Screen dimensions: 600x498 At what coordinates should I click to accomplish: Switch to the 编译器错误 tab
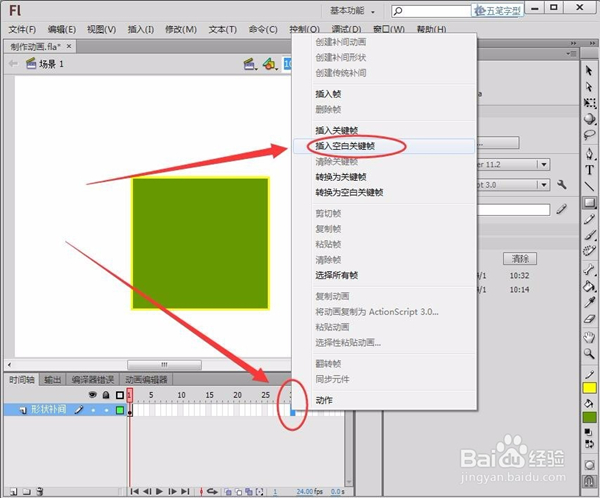pyautogui.click(x=93, y=380)
